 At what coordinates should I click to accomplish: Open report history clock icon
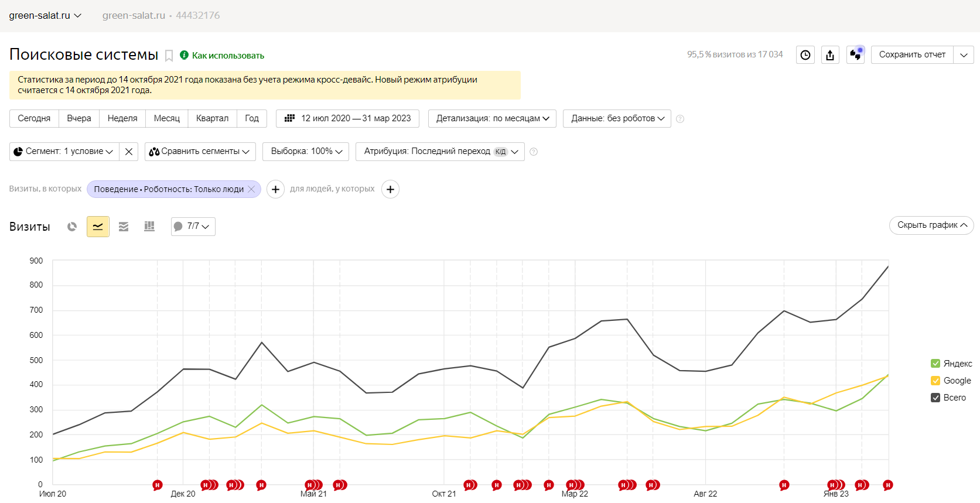805,55
